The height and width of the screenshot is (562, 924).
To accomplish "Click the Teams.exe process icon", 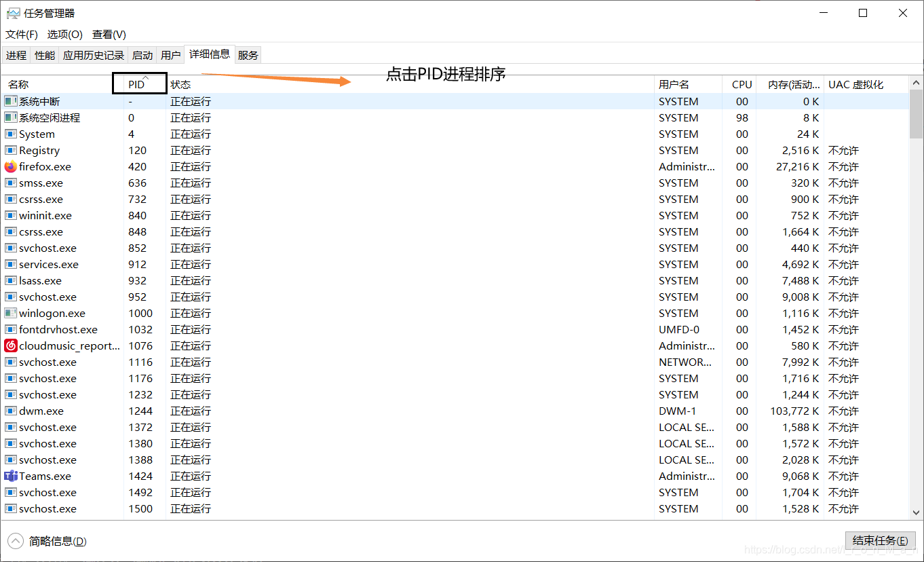I will click(x=10, y=476).
